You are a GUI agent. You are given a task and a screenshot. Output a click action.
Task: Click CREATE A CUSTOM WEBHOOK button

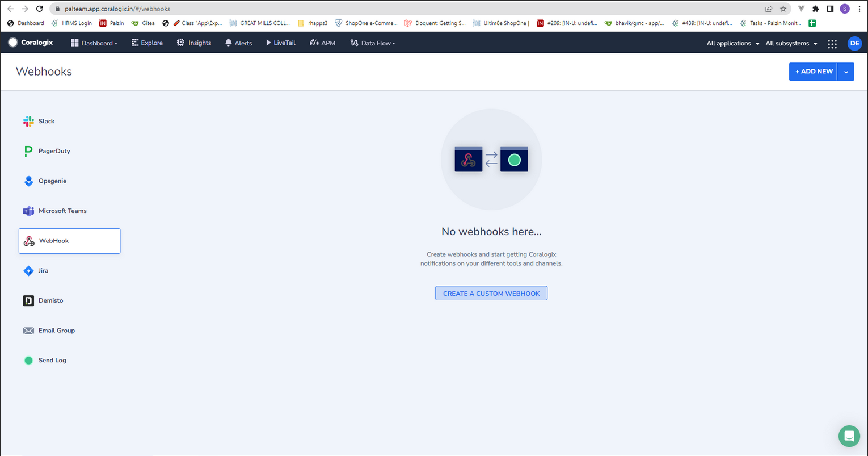point(491,294)
